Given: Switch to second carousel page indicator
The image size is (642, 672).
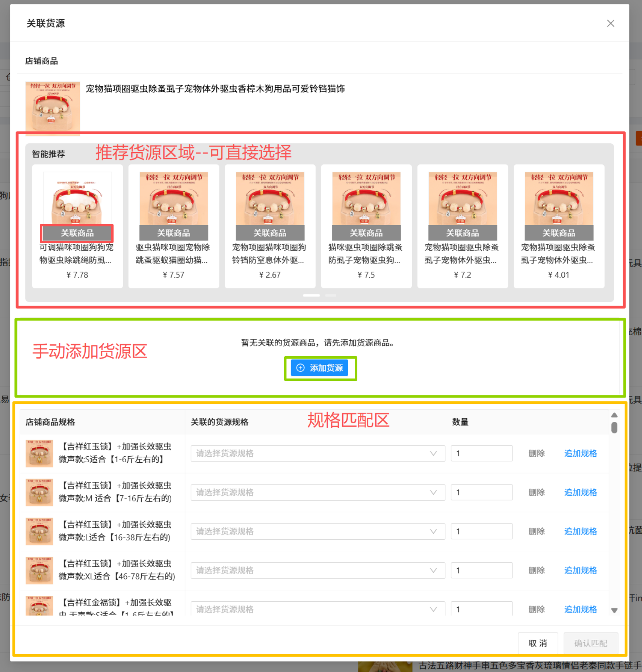Looking at the screenshot, I should pos(330,295).
